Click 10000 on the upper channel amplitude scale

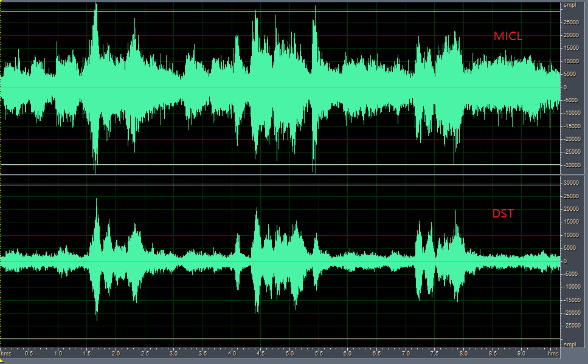571,61
